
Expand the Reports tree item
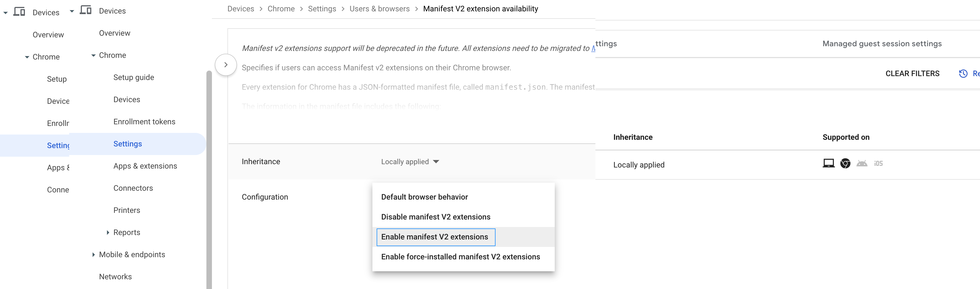pos(108,232)
